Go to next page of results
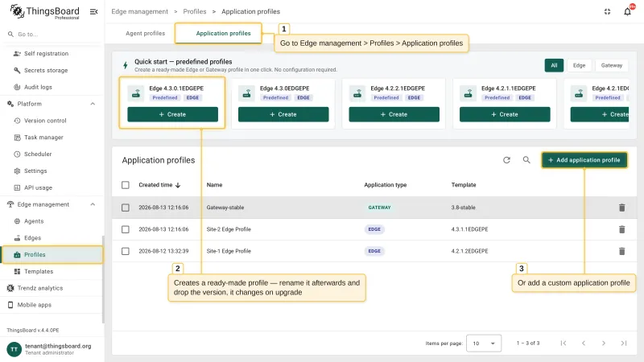The image size is (644, 362). [x=604, y=343]
